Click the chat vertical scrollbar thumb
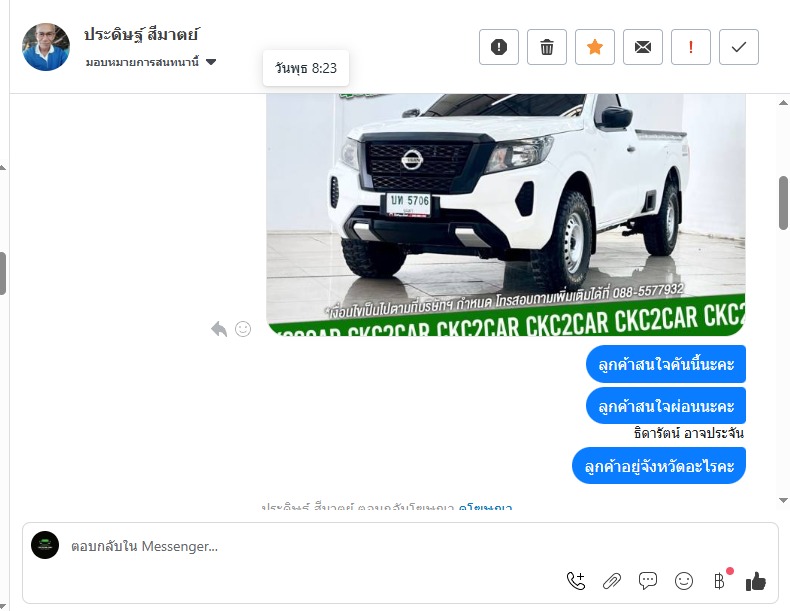Image resolution: width=790 pixels, height=611 pixels. [x=783, y=203]
